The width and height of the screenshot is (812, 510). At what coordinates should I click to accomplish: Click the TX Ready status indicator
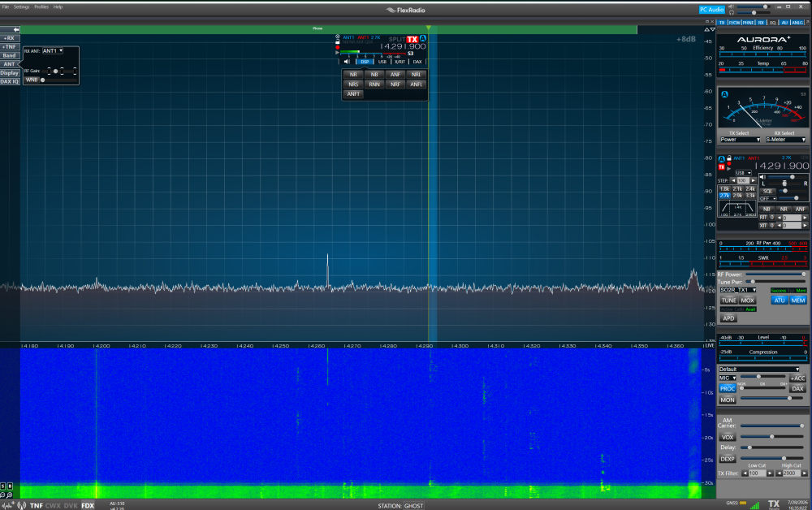click(x=774, y=505)
